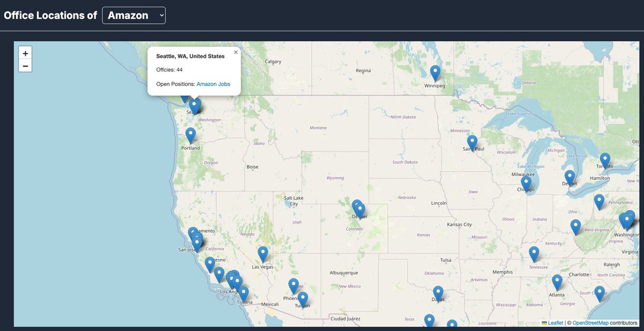644x331 pixels.
Task: Select the marker in Pennsylvania
Action: click(599, 203)
